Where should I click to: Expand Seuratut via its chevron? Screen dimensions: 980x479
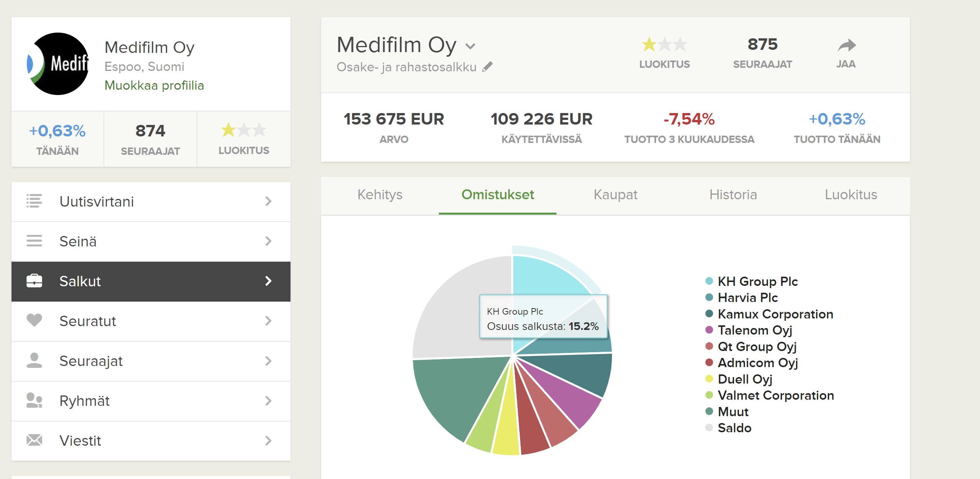(268, 321)
